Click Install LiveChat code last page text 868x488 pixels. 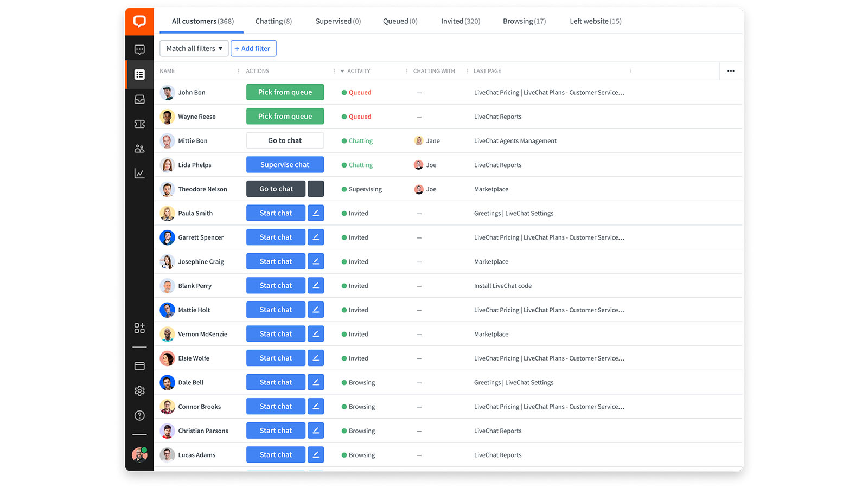click(x=503, y=286)
